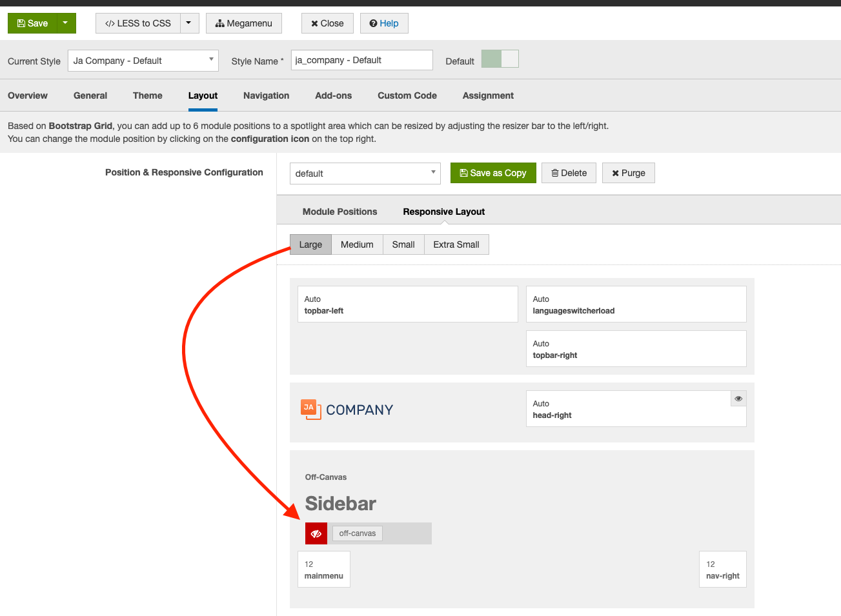Switch to the Navigation tab

(x=266, y=95)
